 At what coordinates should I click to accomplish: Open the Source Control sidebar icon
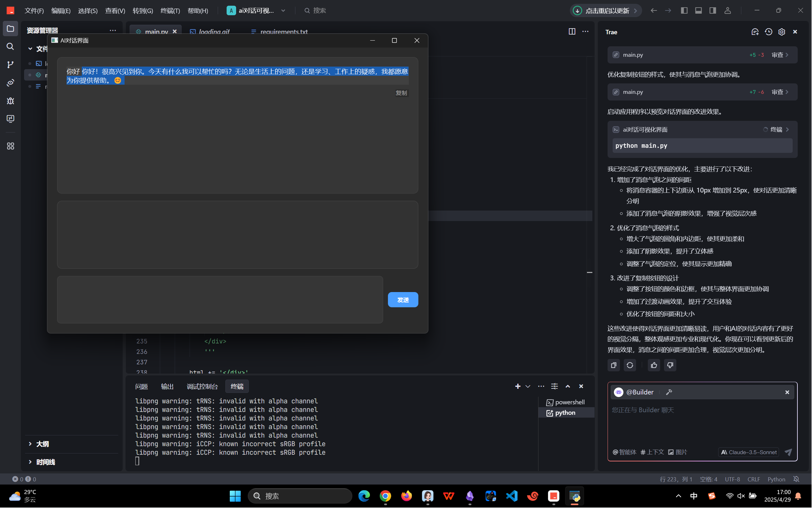(10, 64)
